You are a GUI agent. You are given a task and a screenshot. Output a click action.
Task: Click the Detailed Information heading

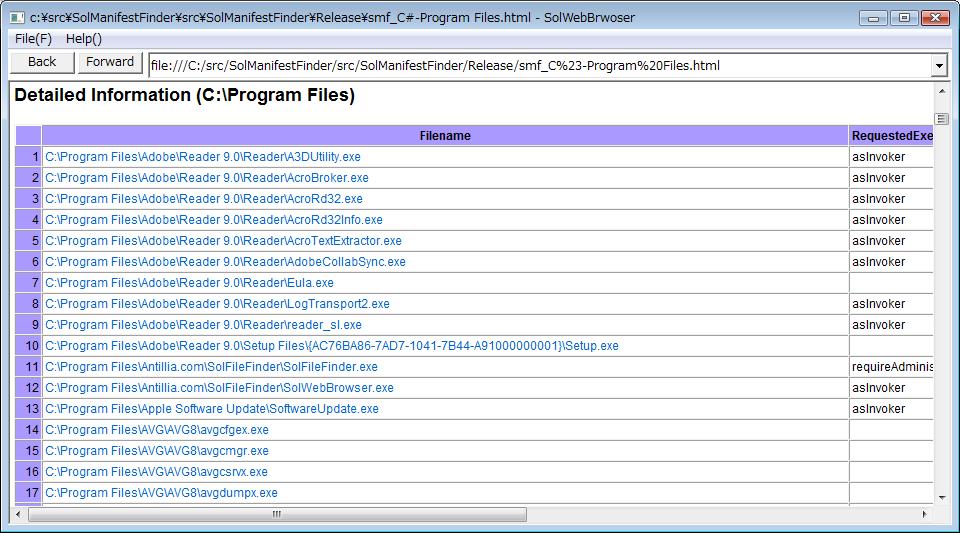point(184,95)
